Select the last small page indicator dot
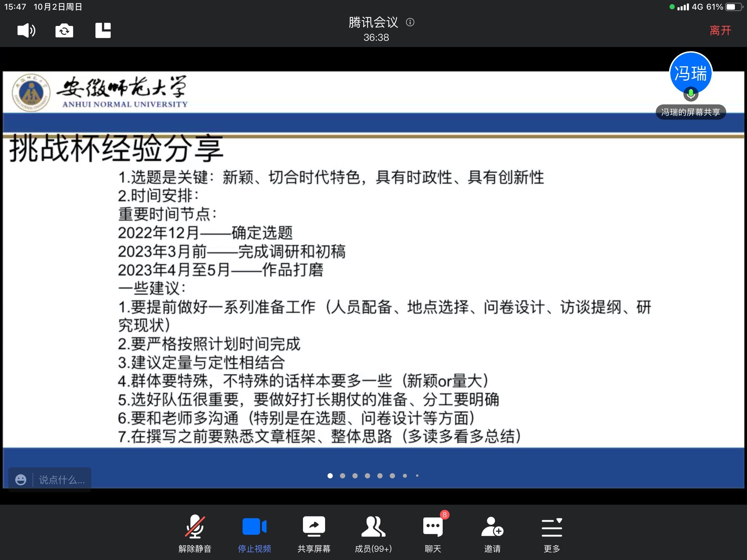This screenshot has width=747, height=560. 417,476
